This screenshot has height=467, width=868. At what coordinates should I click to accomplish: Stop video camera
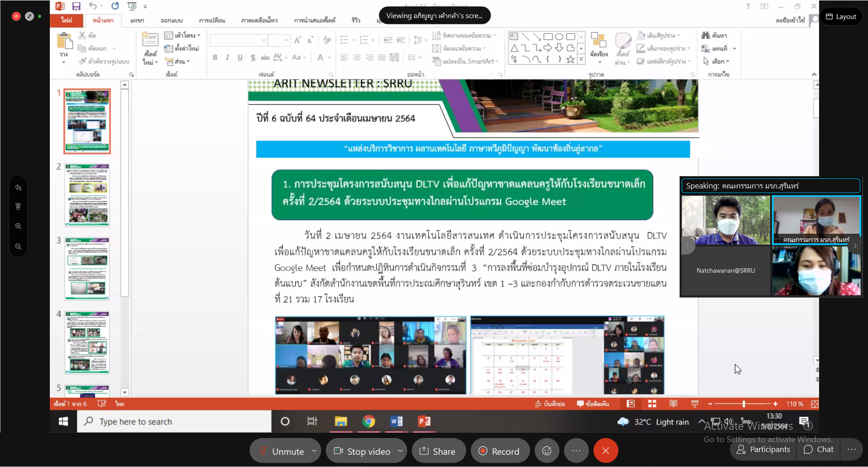tap(362, 451)
